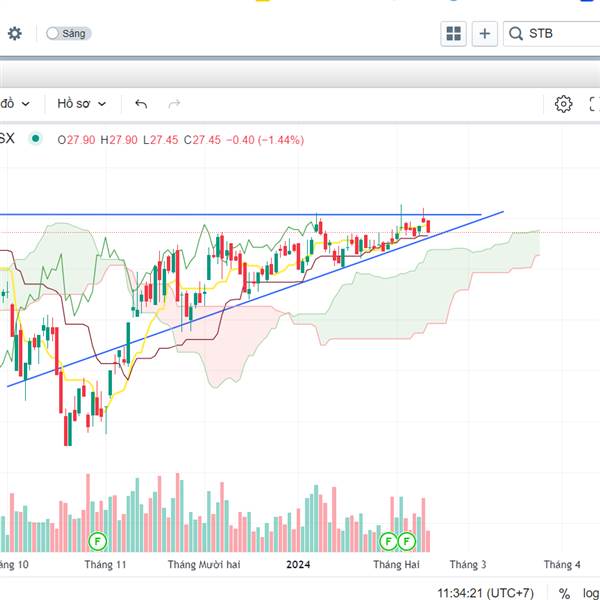This screenshot has width=600, height=600.
Task: Click the Tháng 11 axis label
Action: pos(105,564)
